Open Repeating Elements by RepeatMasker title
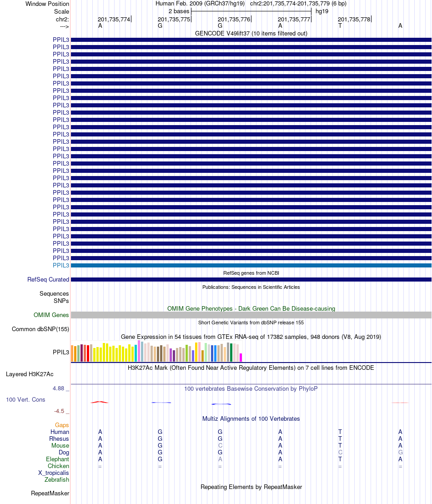This screenshot has width=432, height=504. (x=251, y=487)
